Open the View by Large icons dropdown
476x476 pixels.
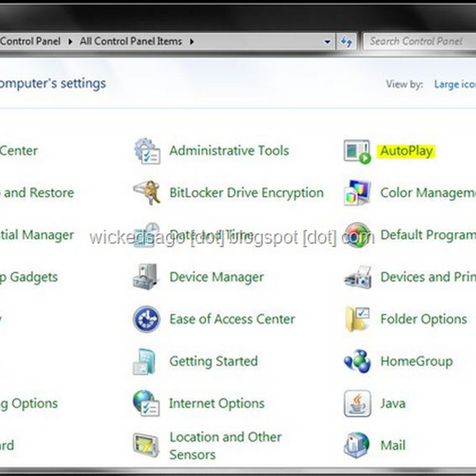coord(455,84)
